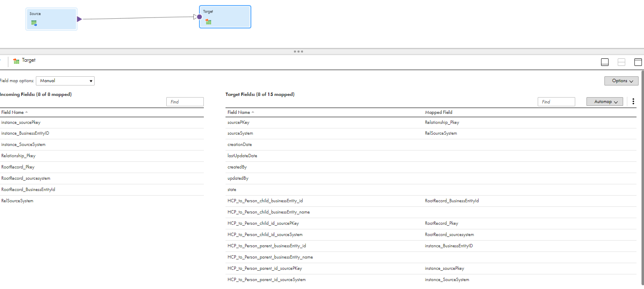Click mapped value instance_sourcePkey in target table

444,269
